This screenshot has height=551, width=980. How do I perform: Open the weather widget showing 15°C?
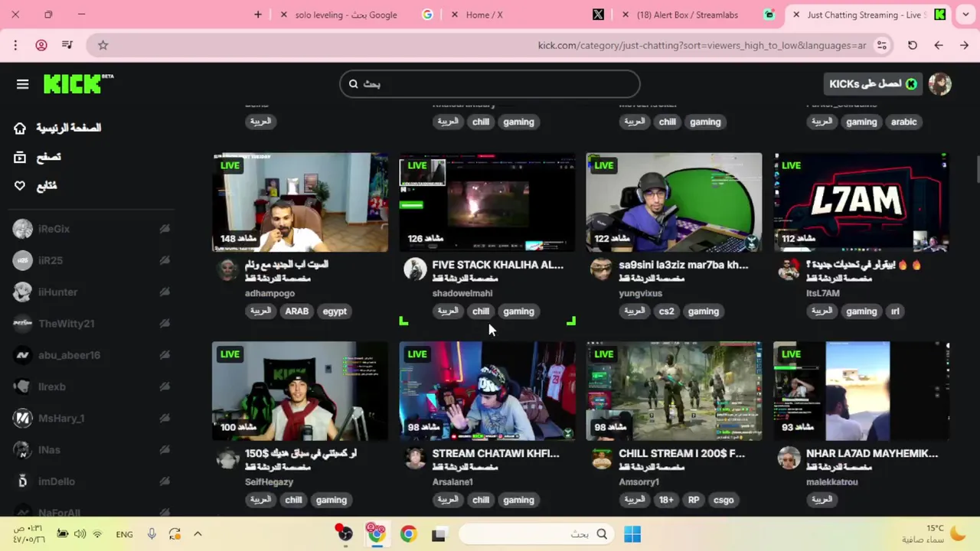[934, 533]
